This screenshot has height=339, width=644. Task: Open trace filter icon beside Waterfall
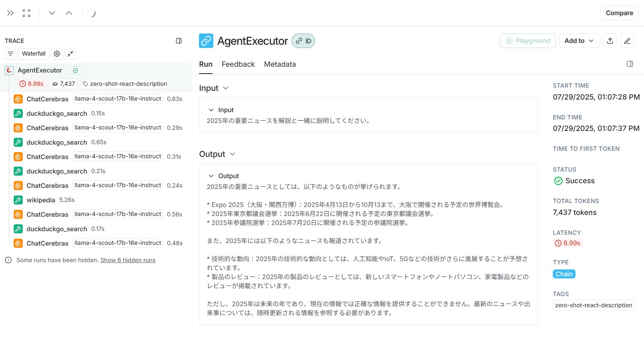(10, 54)
